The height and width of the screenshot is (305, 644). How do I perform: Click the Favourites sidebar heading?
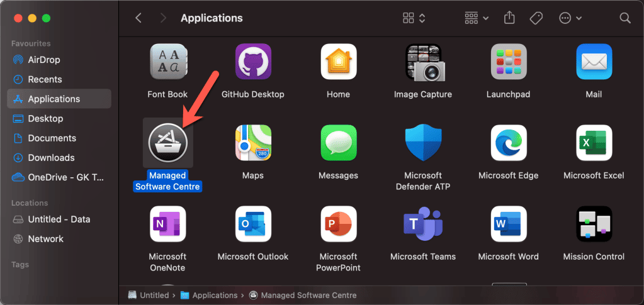(31, 43)
